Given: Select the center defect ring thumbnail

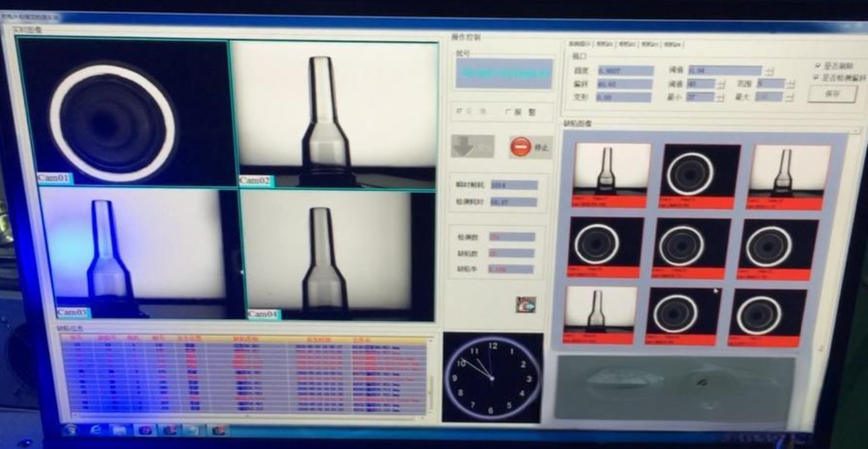Looking at the screenshot, I should pos(691,247).
